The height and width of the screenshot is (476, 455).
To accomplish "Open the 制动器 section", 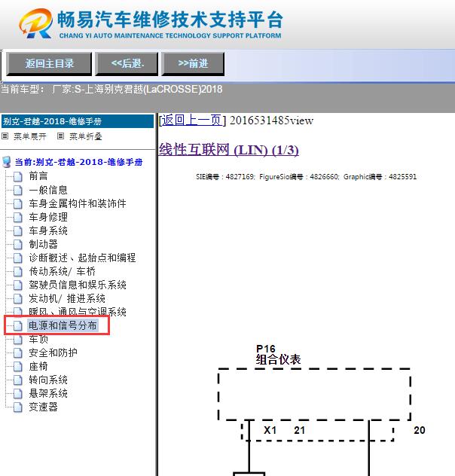I will click(43, 244).
